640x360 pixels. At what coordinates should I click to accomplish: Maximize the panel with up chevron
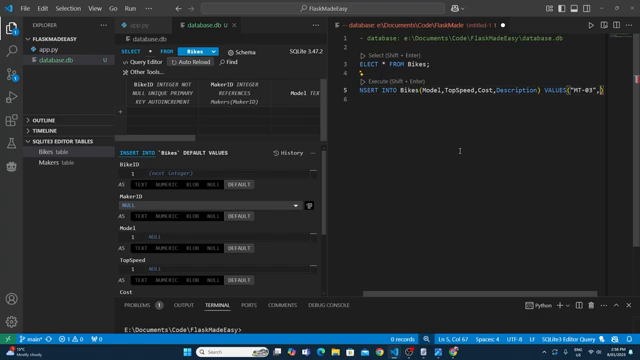click(616, 305)
